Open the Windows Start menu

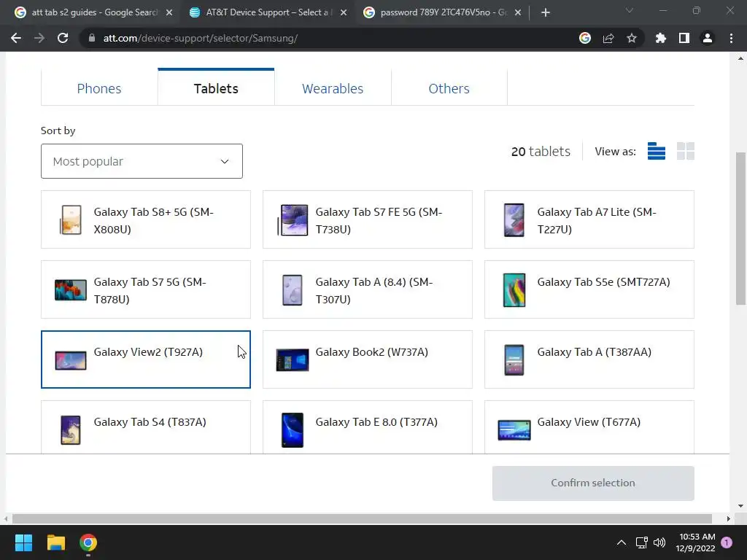pos(23,542)
